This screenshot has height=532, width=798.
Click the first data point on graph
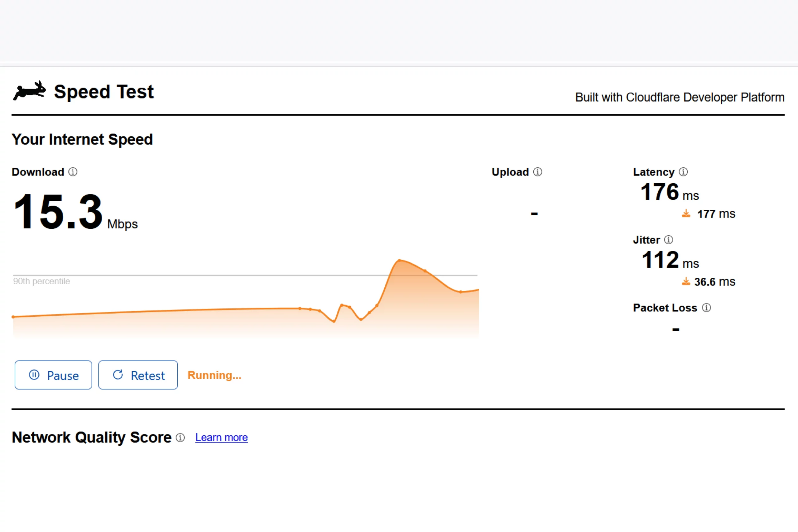tap(13, 317)
